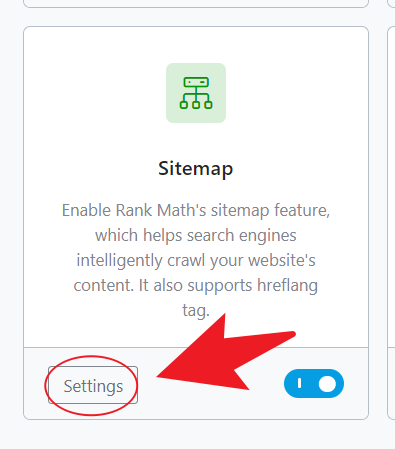Click the Sitemap heading text
This screenshot has width=395, height=449.
(196, 169)
